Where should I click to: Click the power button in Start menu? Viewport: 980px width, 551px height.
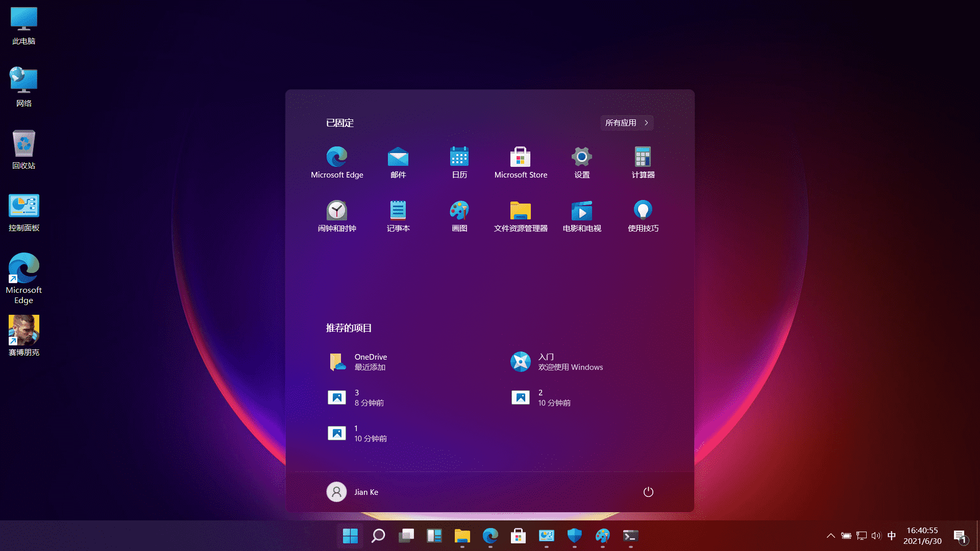pyautogui.click(x=648, y=492)
